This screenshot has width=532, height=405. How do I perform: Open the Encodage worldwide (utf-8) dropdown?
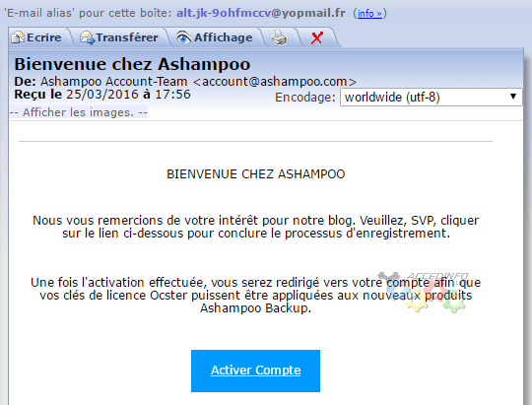pos(431,98)
